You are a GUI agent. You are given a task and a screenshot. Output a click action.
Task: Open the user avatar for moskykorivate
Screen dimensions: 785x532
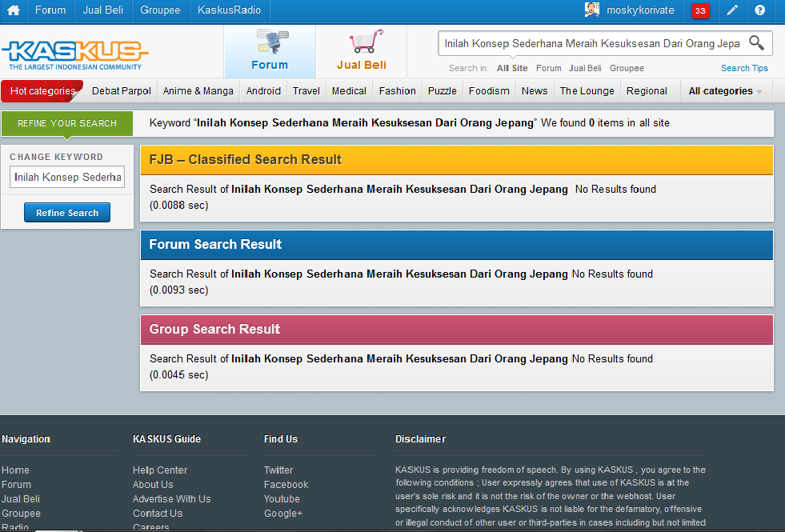pyautogui.click(x=592, y=10)
